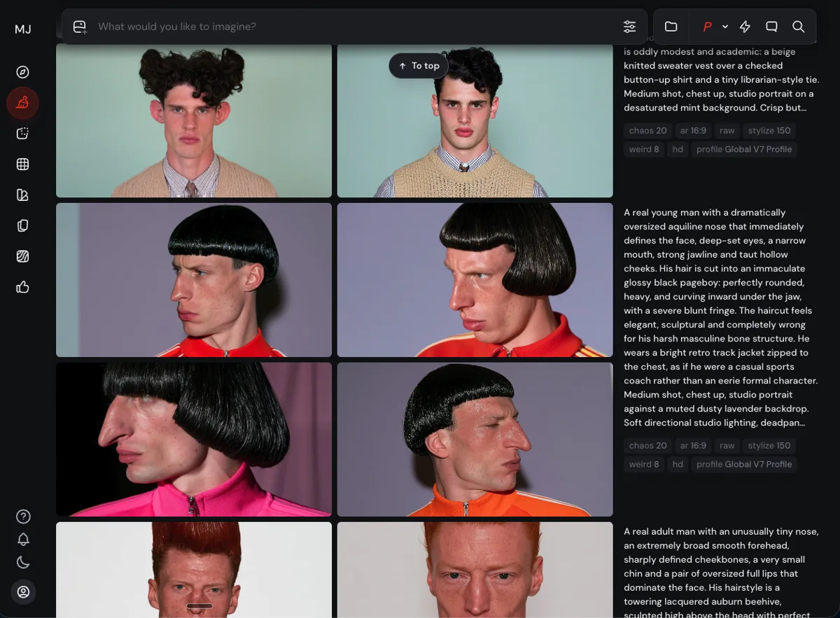The height and width of the screenshot is (618, 840).
Task: Open the left-facing pageboy man in red jacket image
Action: coord(194,280)
